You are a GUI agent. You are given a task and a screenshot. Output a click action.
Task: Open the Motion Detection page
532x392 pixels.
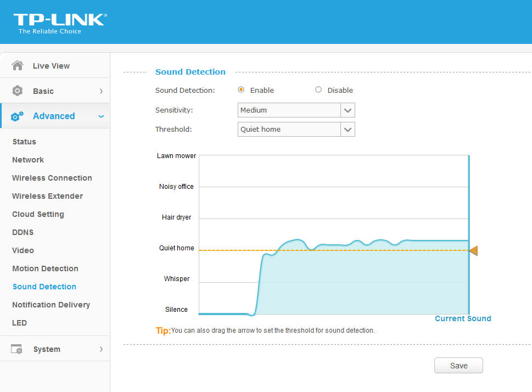(45, 268)
